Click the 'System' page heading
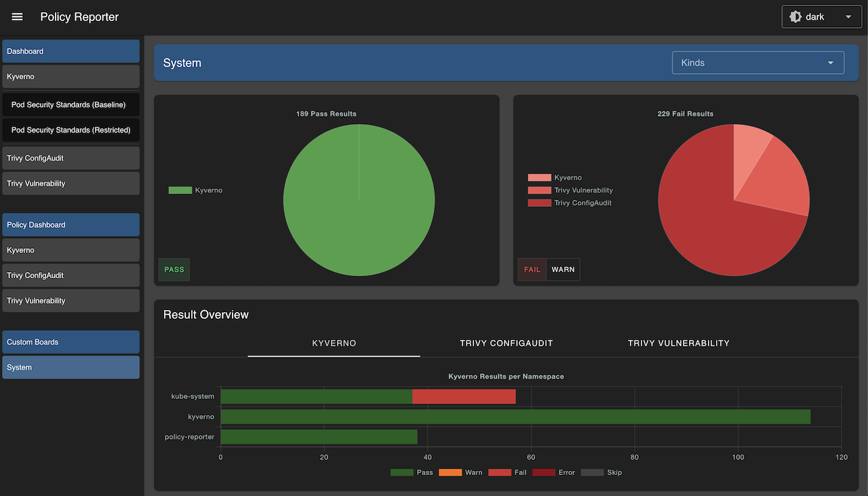Image resolution: width=868 pixels, height=496 pixels. click(x=182, y=63)
